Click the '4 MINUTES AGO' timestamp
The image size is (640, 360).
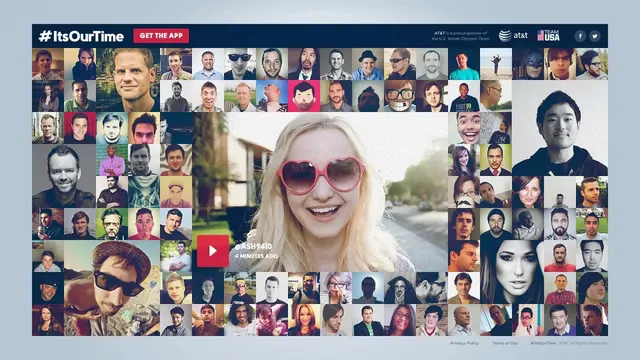tap(256, 256)
